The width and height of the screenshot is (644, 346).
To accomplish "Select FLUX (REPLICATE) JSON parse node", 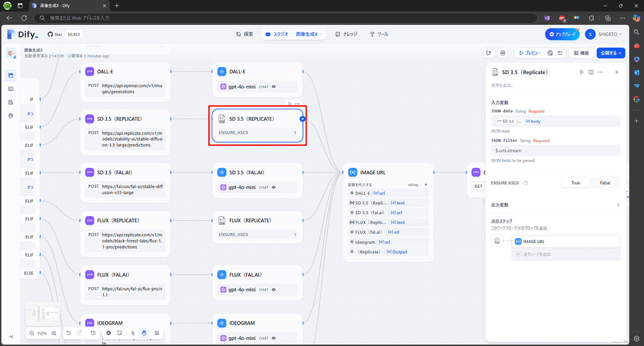I will coord(258,226).
